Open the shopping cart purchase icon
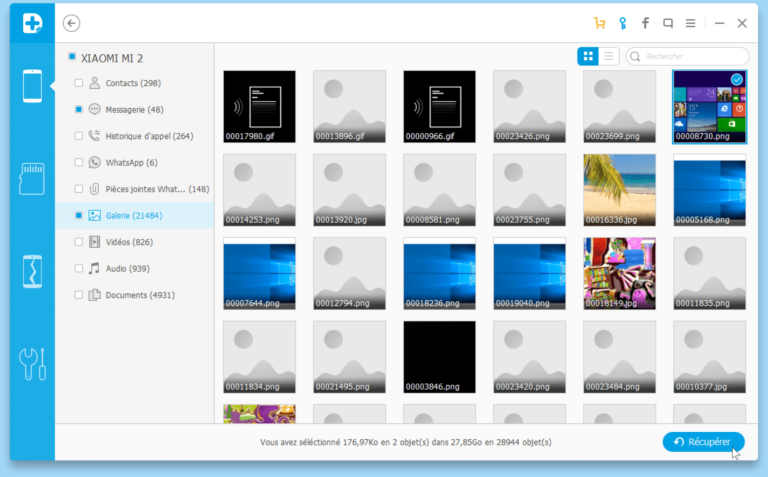Viewport: 768px width, 477px height. coord(600,23)
